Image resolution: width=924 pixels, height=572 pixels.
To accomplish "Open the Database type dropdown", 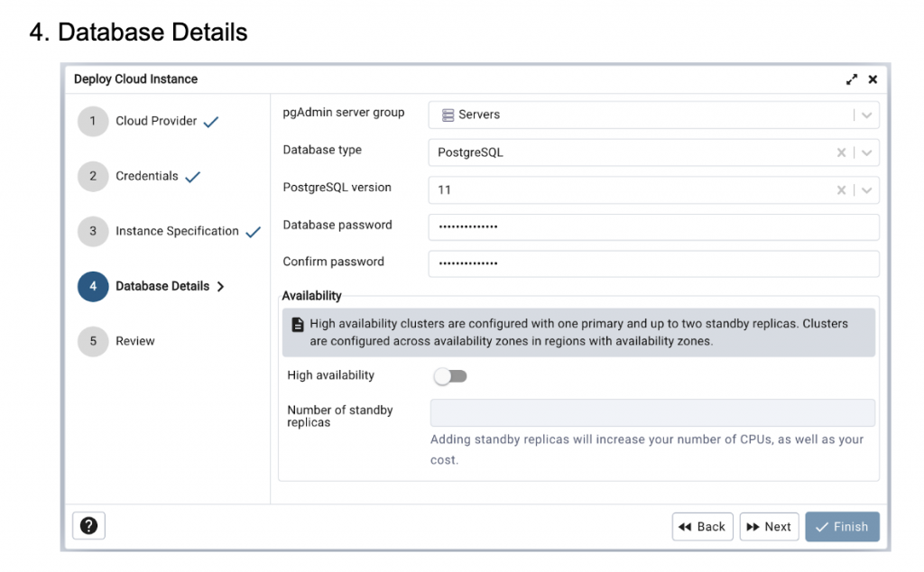I will [867, 152].
